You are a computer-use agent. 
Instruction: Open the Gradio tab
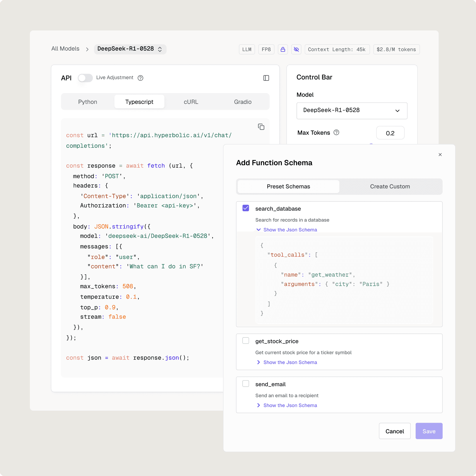(243, 102)
